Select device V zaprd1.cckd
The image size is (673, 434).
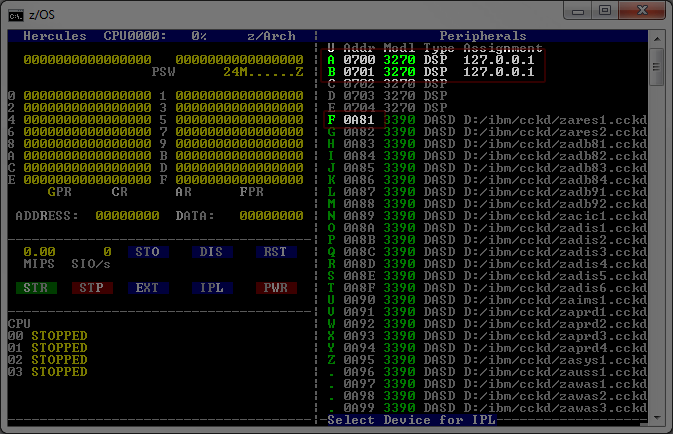click(x=487, y=312)
